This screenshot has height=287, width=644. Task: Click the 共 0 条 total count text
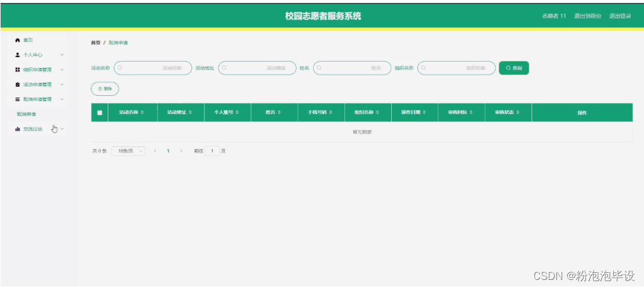tap(100, 151)
